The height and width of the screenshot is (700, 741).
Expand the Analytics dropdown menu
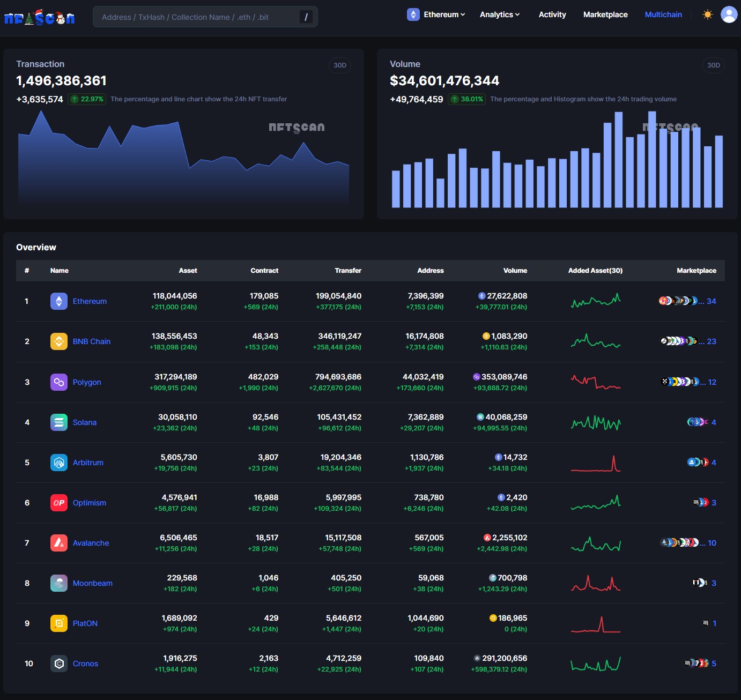pos(499,14)
